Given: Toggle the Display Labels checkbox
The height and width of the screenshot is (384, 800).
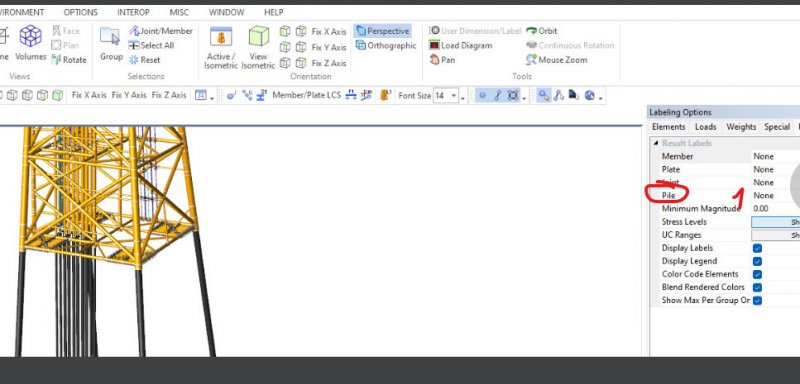Looking at the screenshot, I should pos(757,248).
